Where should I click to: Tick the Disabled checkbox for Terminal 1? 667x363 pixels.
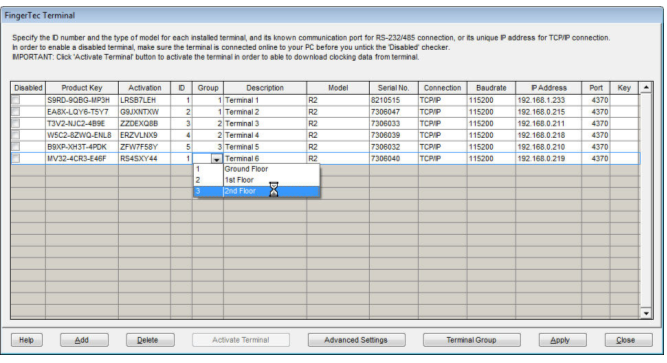pos(16,100)
